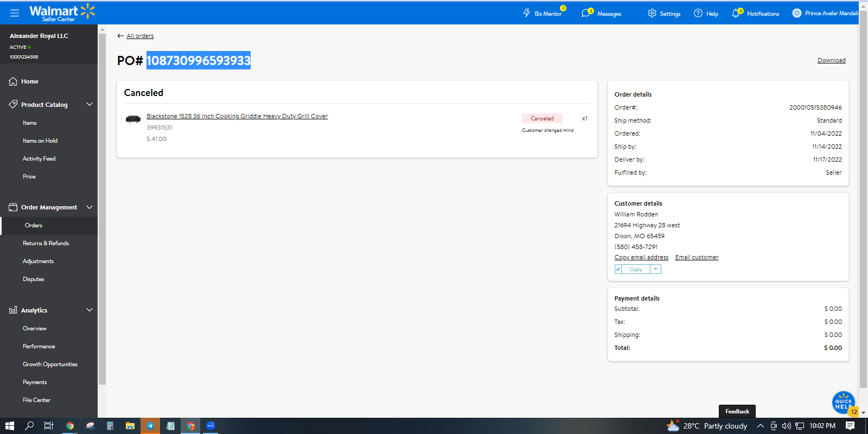Open Disputes in sidebar
The height and width of the screenshot is (434, 868).
tap(34, 279)
